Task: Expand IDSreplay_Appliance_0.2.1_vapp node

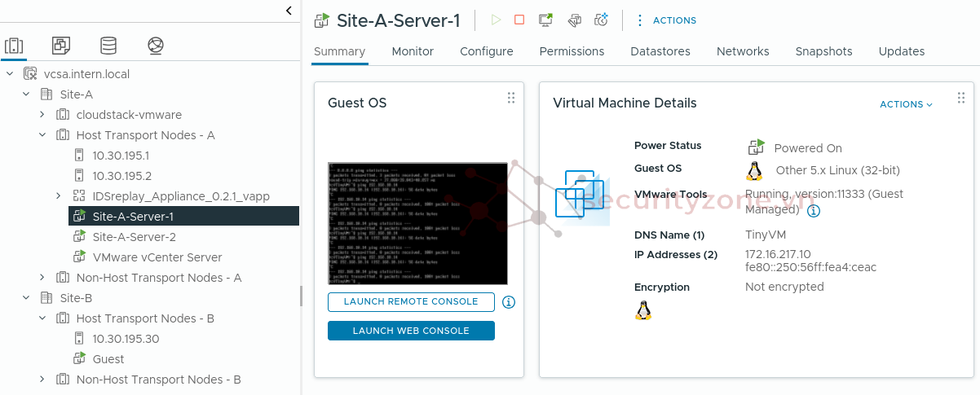Action: (x=59, y=196)
